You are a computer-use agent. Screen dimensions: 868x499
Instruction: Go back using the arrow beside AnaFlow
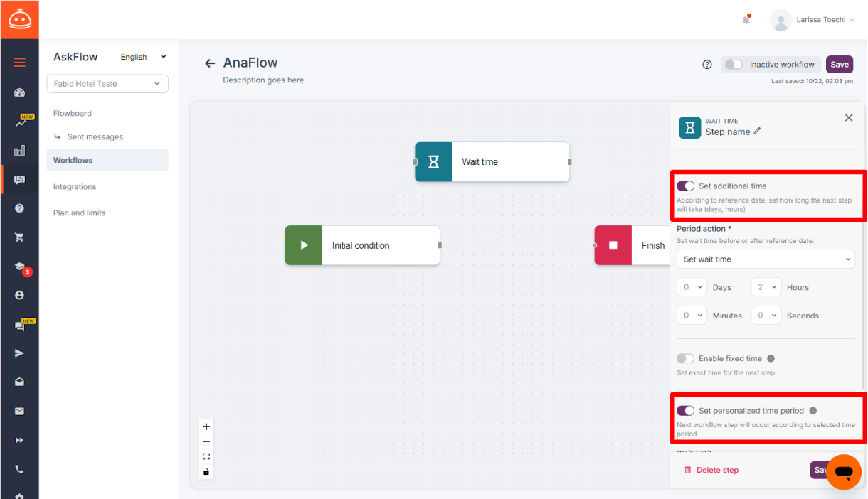pyautogui.click(x=209, y=63)
